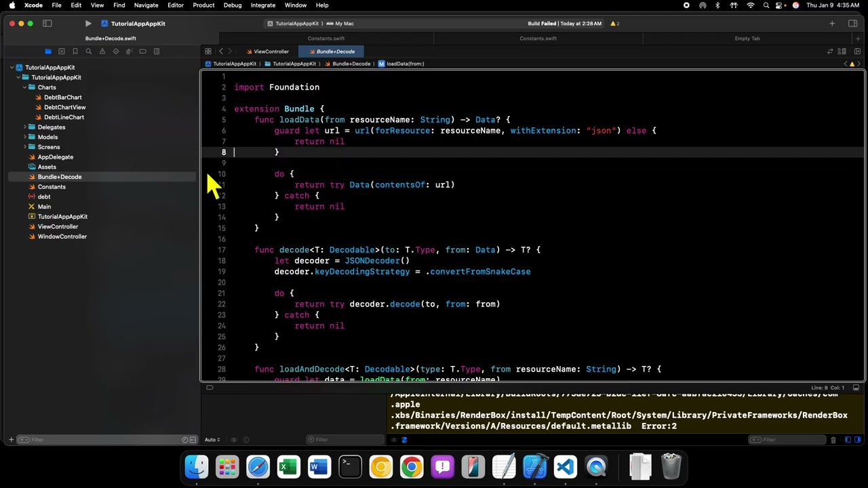Open loadData(from:) jump bar item
Screen dimensions: 868x488
pyautogui.click(x=401, y=64)
